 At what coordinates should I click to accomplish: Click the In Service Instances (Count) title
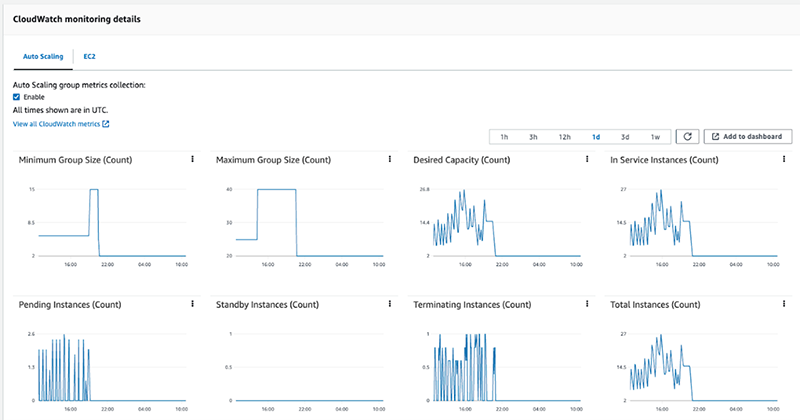click(664, 160)
